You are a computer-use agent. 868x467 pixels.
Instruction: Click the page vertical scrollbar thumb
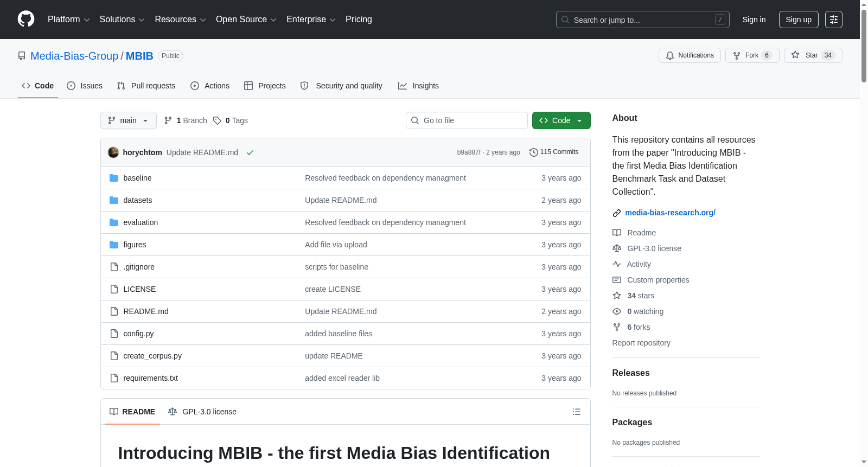(864, 46)
